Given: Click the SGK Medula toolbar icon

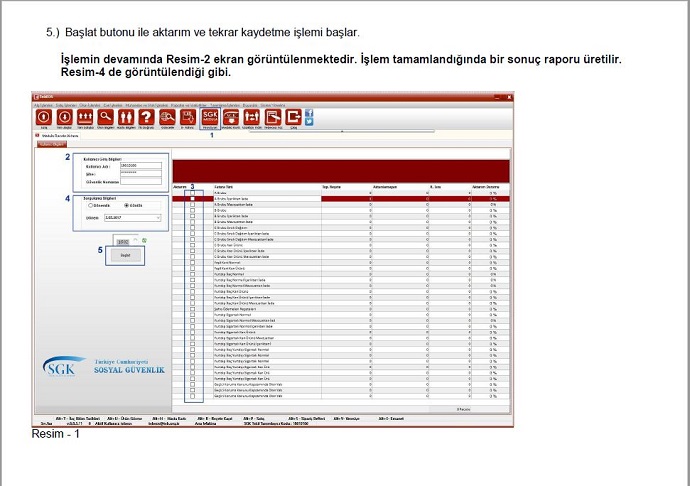Looking at the screenshot, I should [x=210, y=117].
